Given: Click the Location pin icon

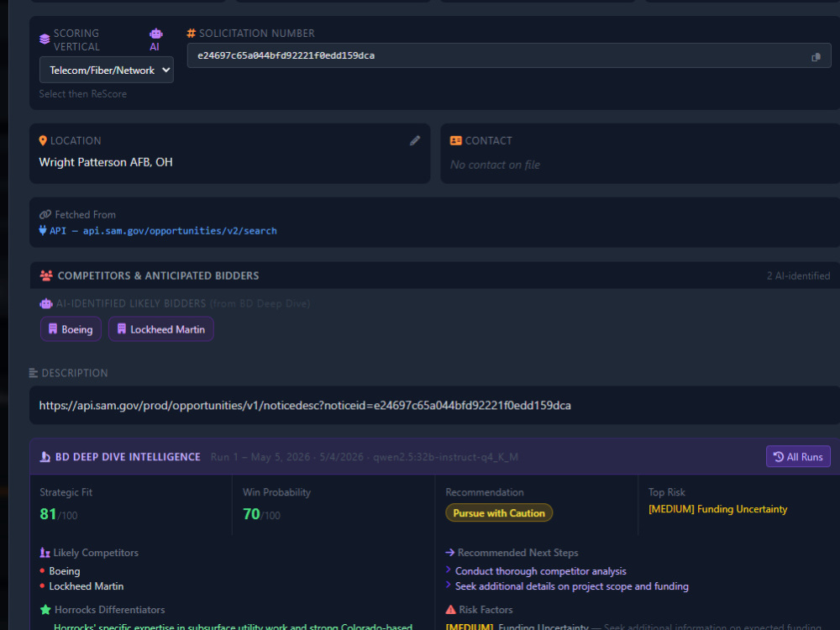Looking at the screenshot, I should click(x=43, y=140).
